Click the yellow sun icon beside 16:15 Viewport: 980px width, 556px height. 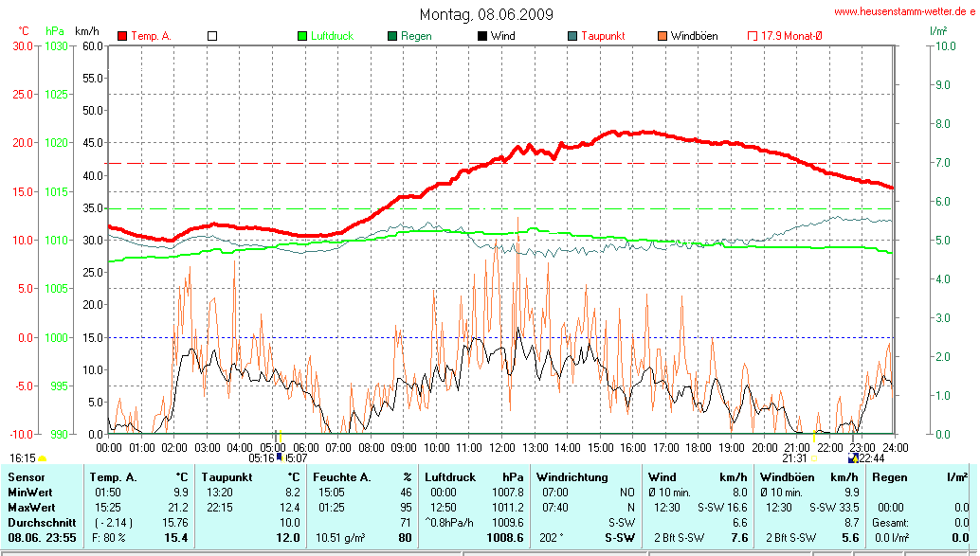[x=42, y=458]
